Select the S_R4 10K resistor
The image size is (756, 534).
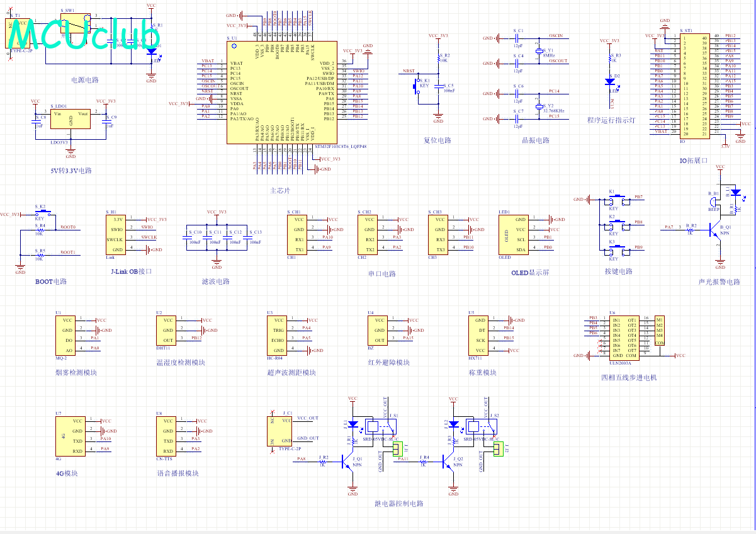coord(40,230)
